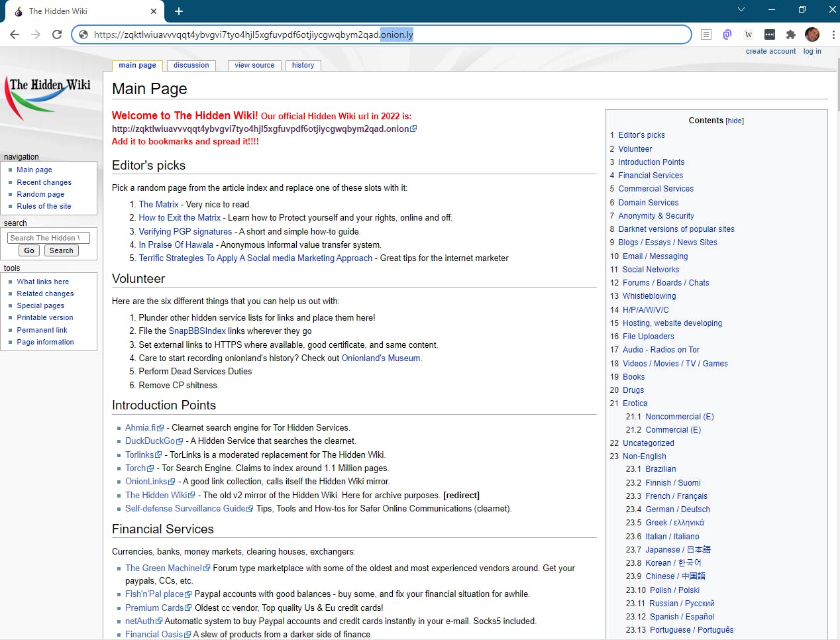Image resolution: width=840 pixels, height=640 pixels.
Task: Jump to File Uploaders in Contents
Action: click(649, 337)
